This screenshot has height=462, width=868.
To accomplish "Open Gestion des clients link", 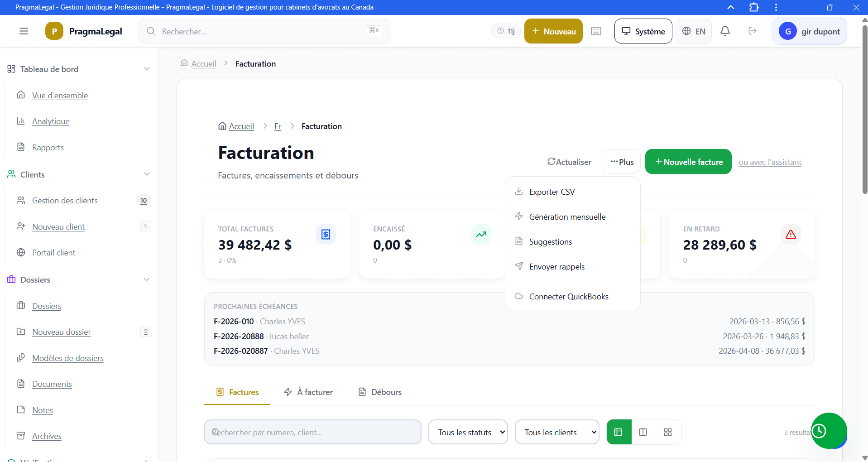I will pos(65,201).
